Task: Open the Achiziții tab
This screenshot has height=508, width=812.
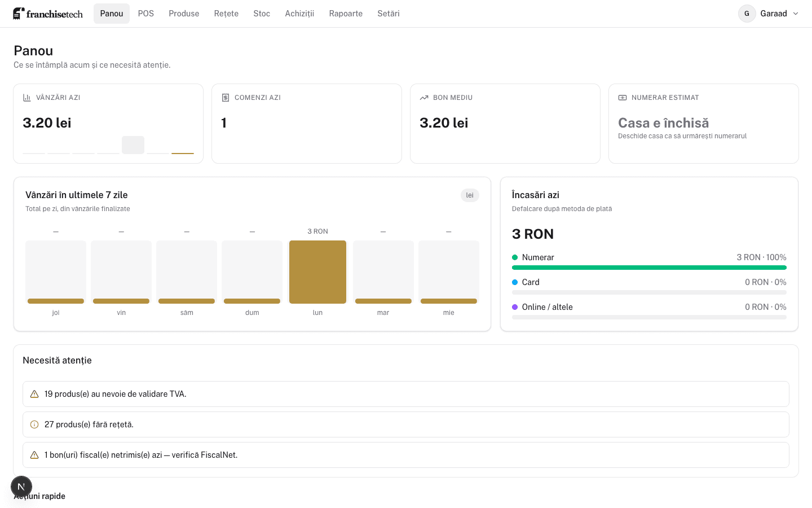Action: click(x=299, y=14)
